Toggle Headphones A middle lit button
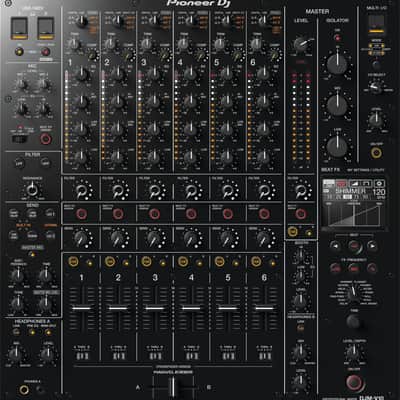Viewport: 400px width, 400px height. 32,332
